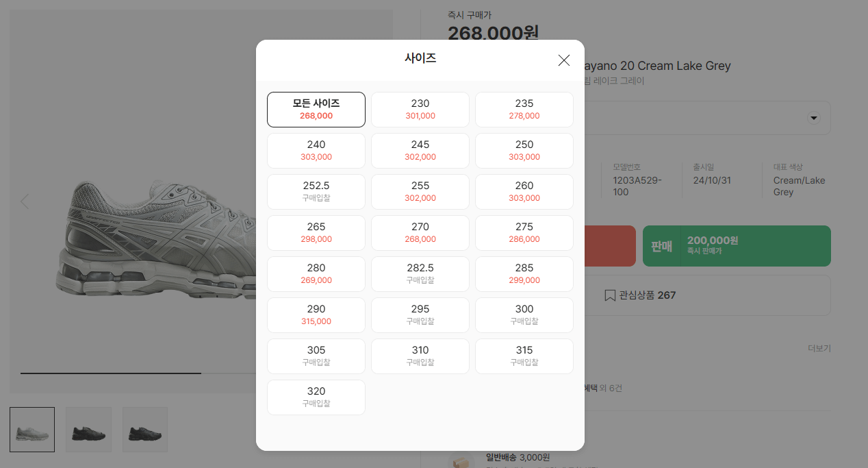The image size is (868, 468).
Task: Choose size 285 priced 299,000
Action: coord(524,274)
